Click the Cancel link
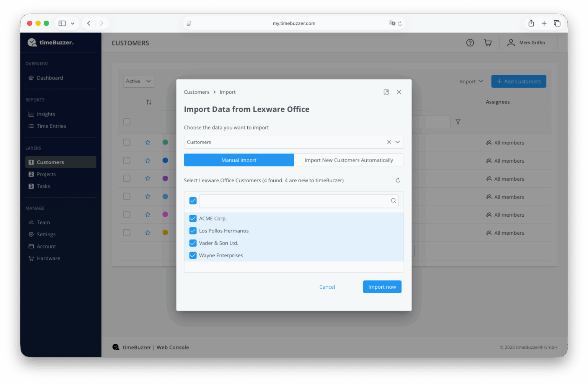 click(x=327, y=287)
